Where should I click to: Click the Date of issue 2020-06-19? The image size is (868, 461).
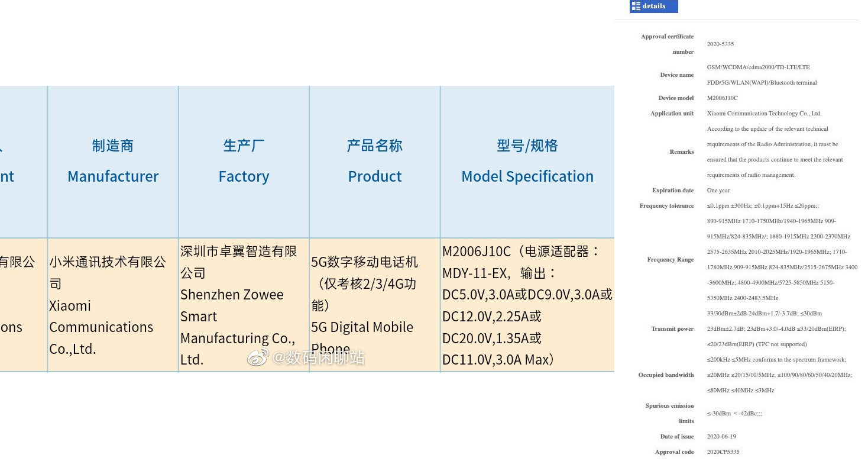coord(721,437)
